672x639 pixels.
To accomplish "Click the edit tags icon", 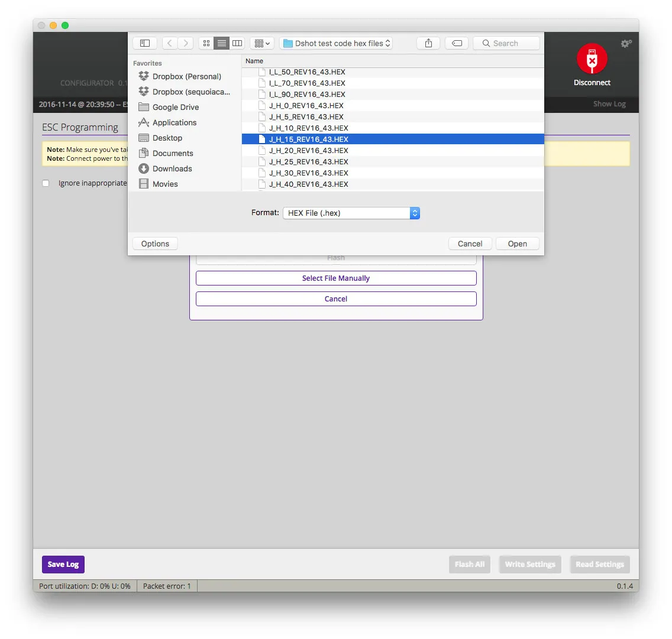I will (457, 43).
